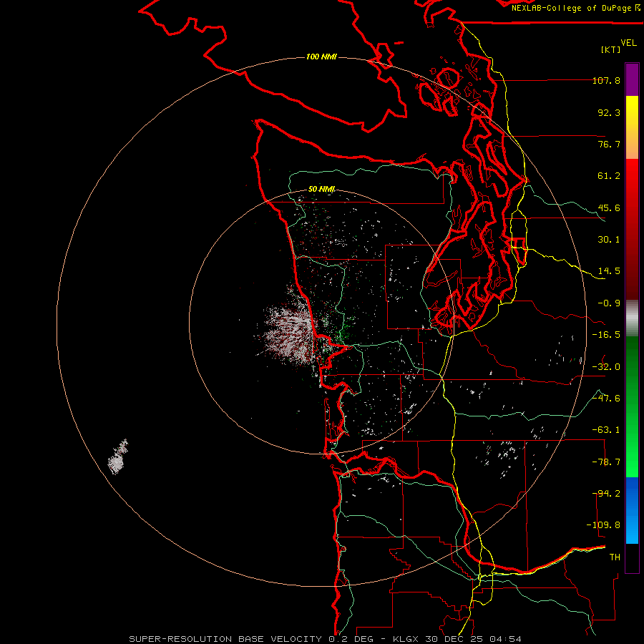Screen dimensions: 644x644
Task: Click the 76.7 velocity scale value
Action: coord(609,144)
